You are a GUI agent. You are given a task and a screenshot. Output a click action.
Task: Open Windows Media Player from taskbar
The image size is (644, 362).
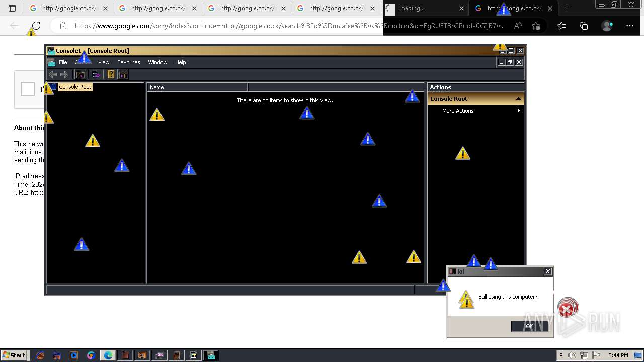click(74, 355)
